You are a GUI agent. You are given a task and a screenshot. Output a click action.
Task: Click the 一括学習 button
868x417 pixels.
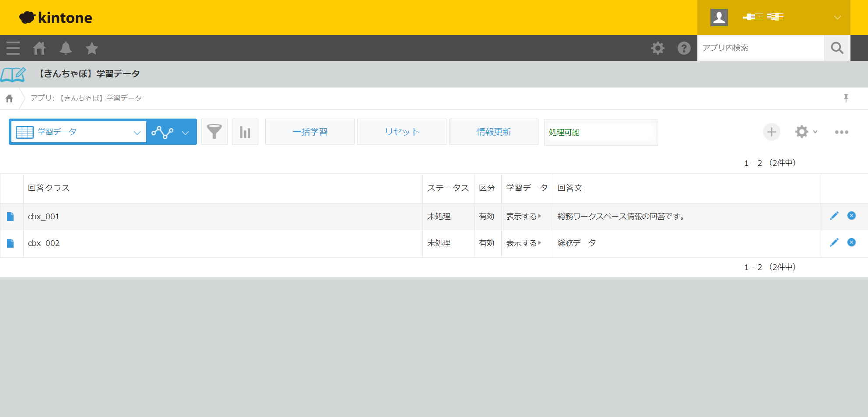coord(310,132)
